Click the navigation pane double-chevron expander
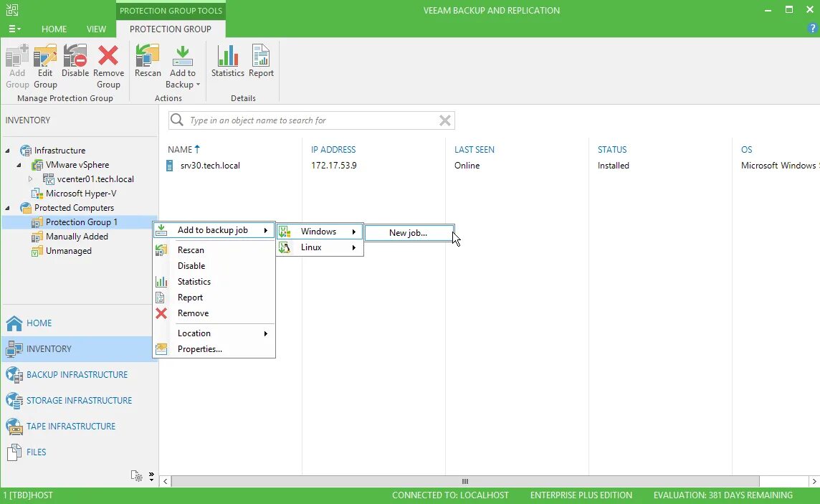 click(x=151, y=476)
